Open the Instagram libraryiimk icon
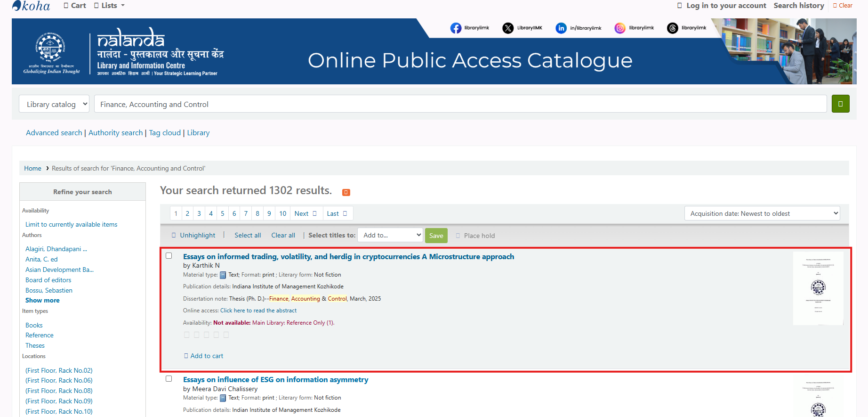The height and width of the screenshot is (417, 868). pyautogui.click(x=620, y=28)
